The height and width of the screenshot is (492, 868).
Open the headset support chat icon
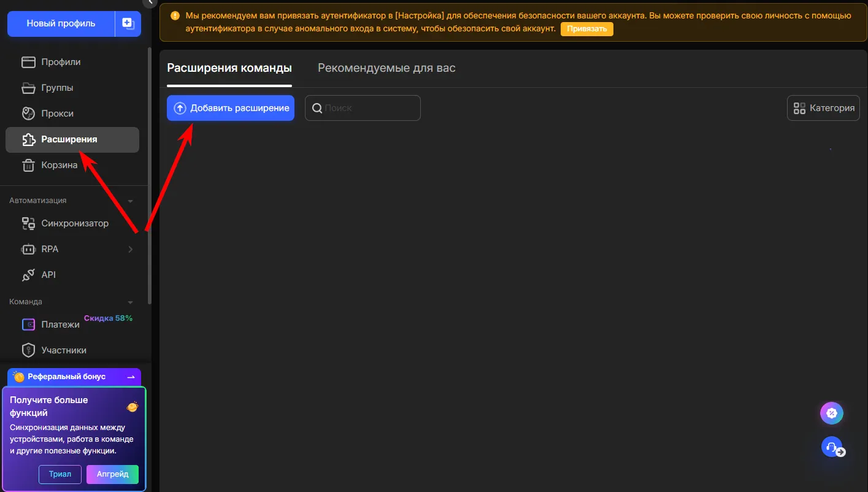pos(832,446)
